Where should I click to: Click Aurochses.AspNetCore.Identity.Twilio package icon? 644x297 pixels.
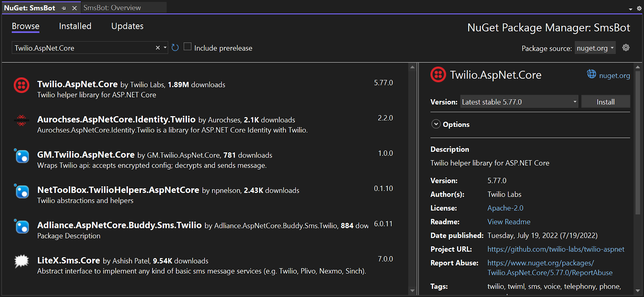(22, 120)
